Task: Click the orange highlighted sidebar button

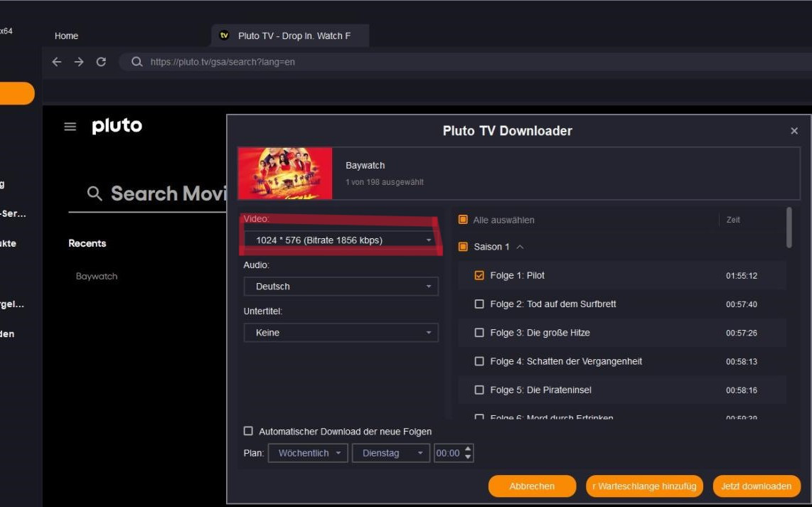Action: (16, 93)
